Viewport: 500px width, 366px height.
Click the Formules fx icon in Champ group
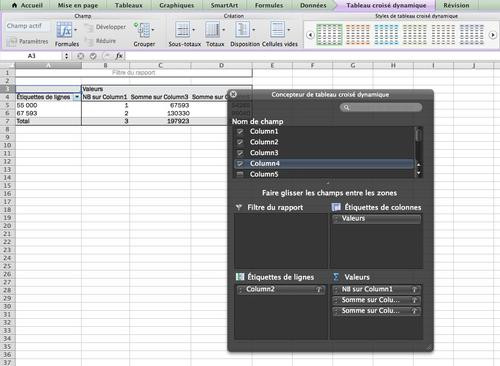pos(64,30)
